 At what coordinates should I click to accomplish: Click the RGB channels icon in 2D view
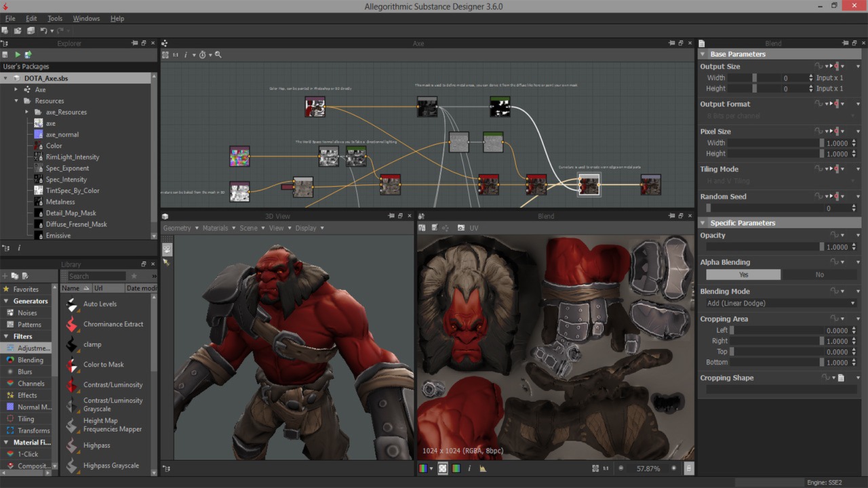pos(424,468)
